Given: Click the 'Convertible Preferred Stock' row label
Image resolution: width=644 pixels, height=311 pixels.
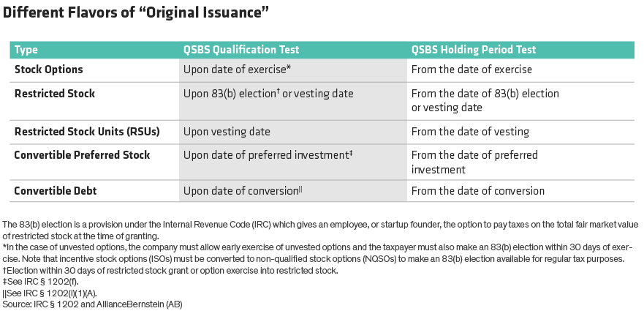Looking at the screenshot, I should click(82, 155).
